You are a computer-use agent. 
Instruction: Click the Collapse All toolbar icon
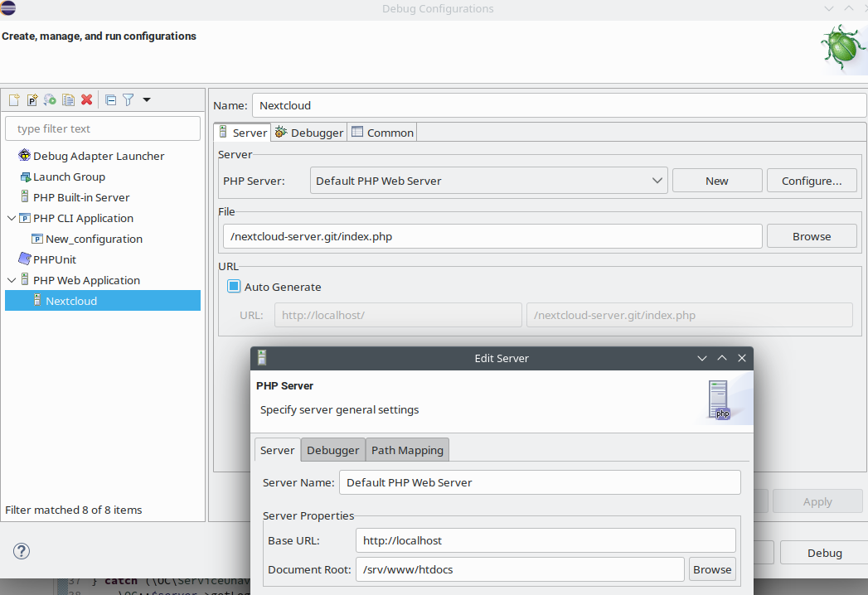pyautogui.click(x=111, y=99)
